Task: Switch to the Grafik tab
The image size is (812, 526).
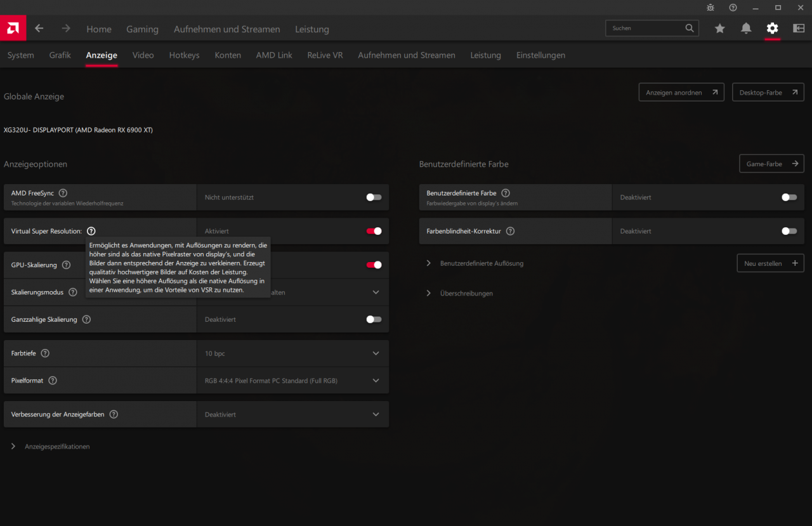Action: coord(60,55)
